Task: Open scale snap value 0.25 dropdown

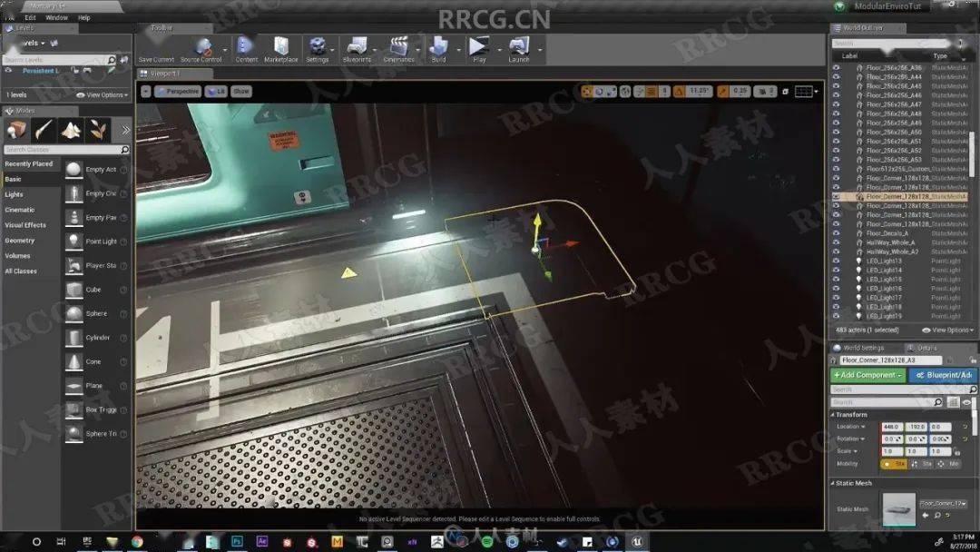Action: click(740, 92)
